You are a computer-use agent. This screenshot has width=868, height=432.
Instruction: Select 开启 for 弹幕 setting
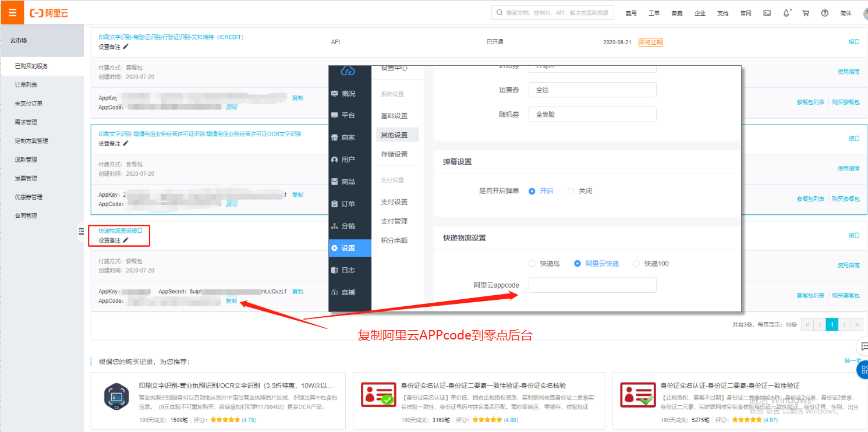541,191
